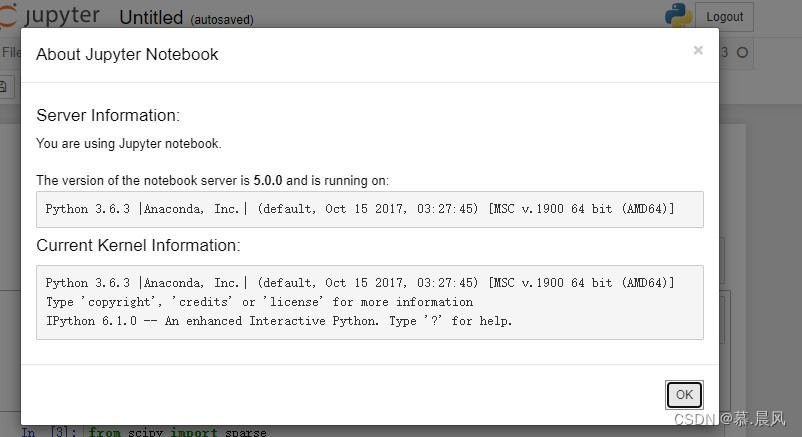Viewport: 802px width, 437px height.
Task: Click the notebook server version 5.0.0 text
Action: (x=268, y=181)
